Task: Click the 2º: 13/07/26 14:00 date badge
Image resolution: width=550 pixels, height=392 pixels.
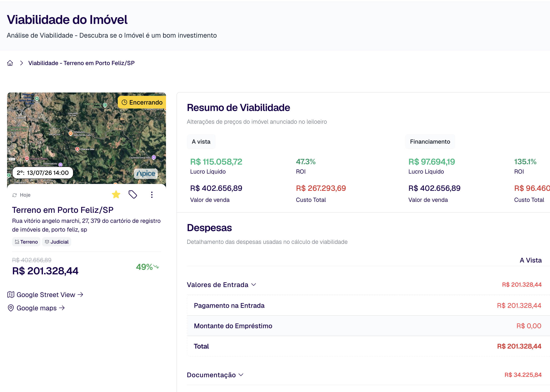Action: (43, 173)
